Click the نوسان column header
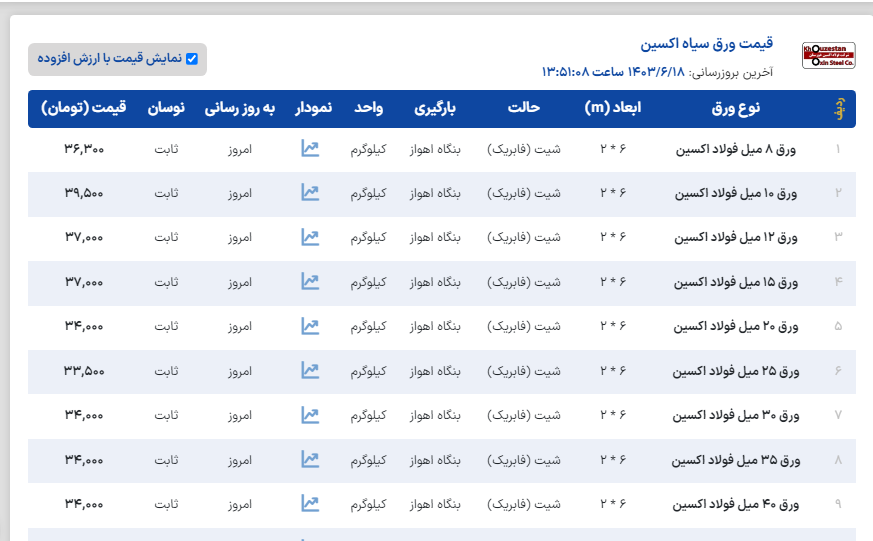873x541 pixels. pos(166,108)
